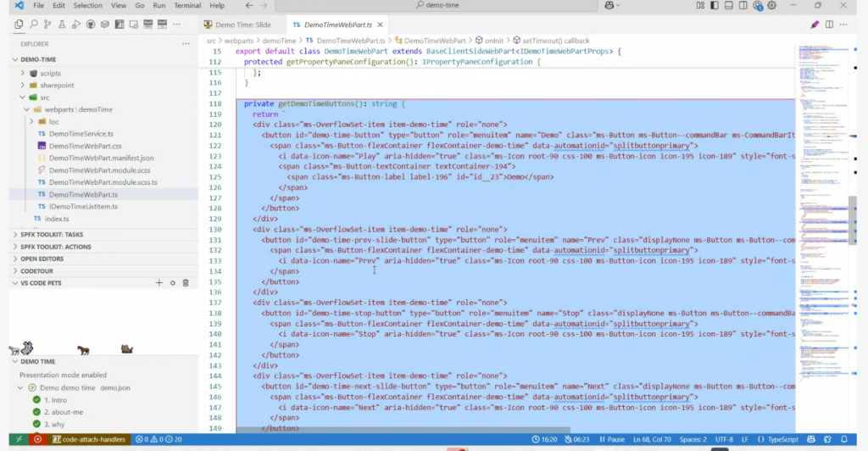Viewport: 868px width, 451px height.
Task: Click onInit in the breadcrumb
Action: [x=494, y=41]
